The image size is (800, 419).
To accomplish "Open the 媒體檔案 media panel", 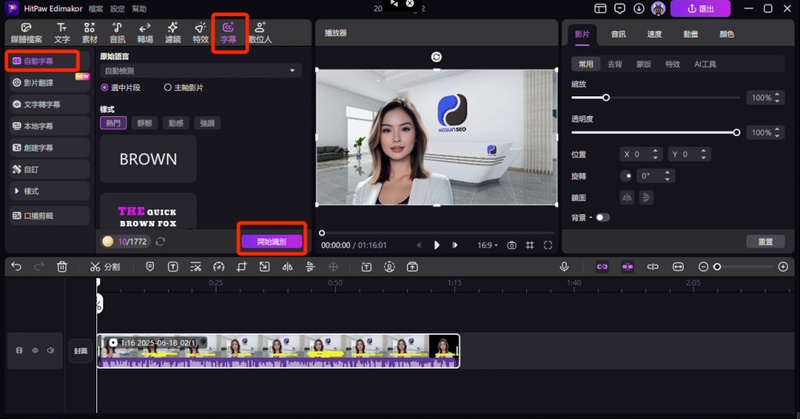I will click(x=27, y=32).
